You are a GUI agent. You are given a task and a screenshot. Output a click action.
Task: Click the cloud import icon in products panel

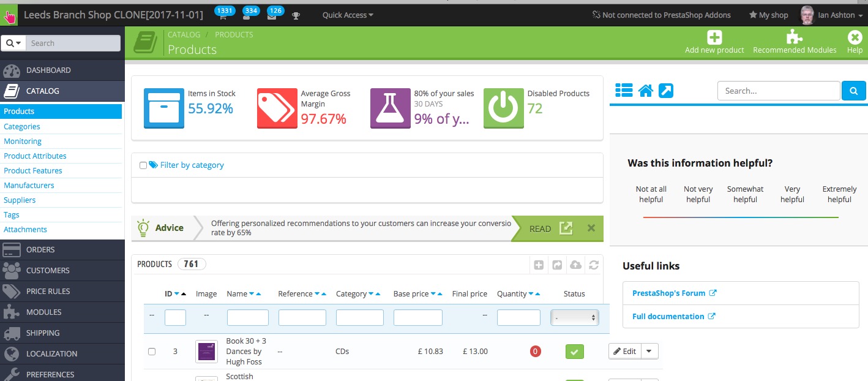tap(575, 265)
